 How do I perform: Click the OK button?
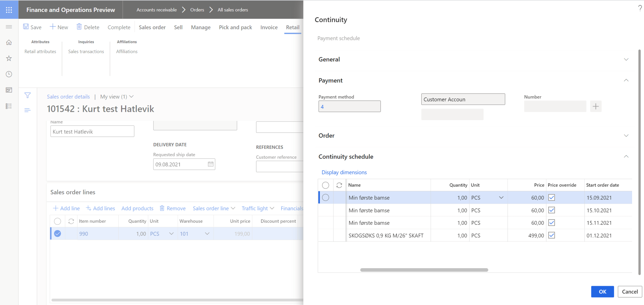click(x=602, y=291)
